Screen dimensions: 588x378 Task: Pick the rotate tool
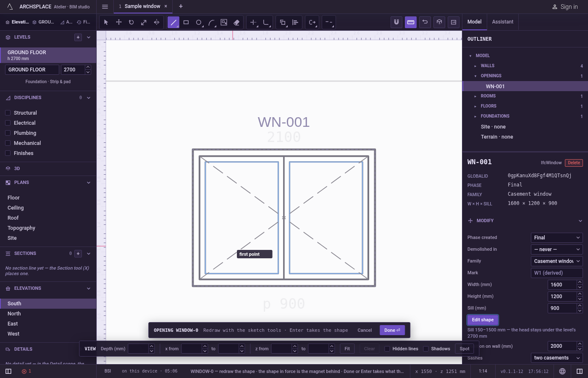tap(131, 22)
